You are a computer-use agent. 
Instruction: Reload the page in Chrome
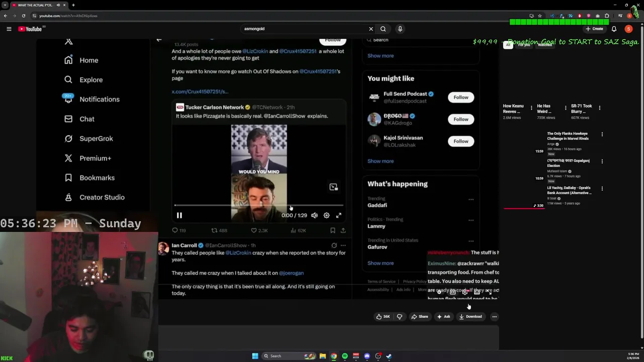point(23,16)
